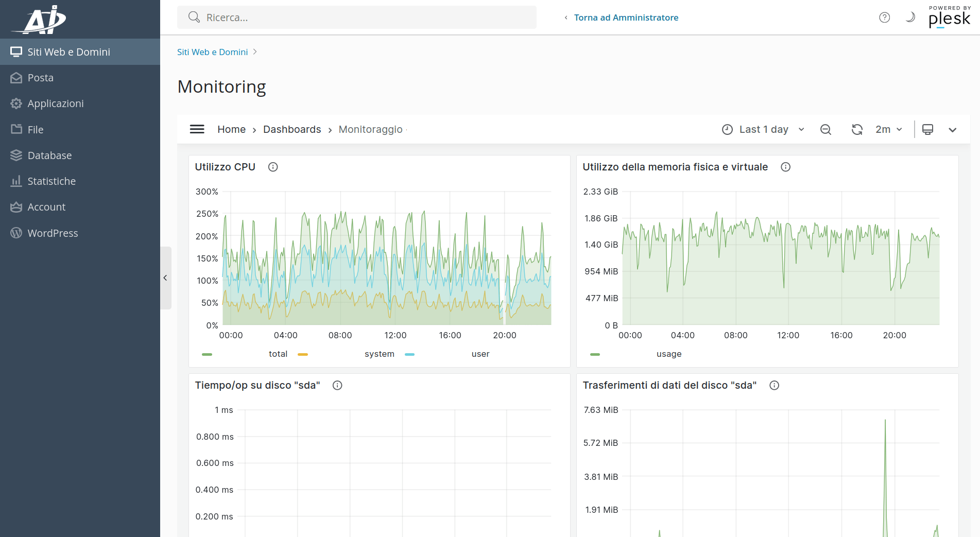Image resolution: width=980 pixels, height=537 pixels.
Task: Show info for Utilizzo CPU panel
Action: click(273, 167)
